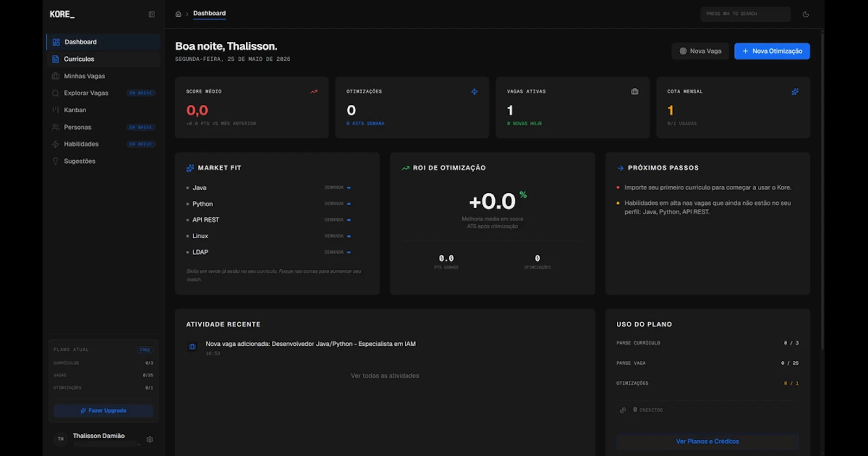Click the Habilidades lightning icon
868x456 pixels.
point(55,144)
